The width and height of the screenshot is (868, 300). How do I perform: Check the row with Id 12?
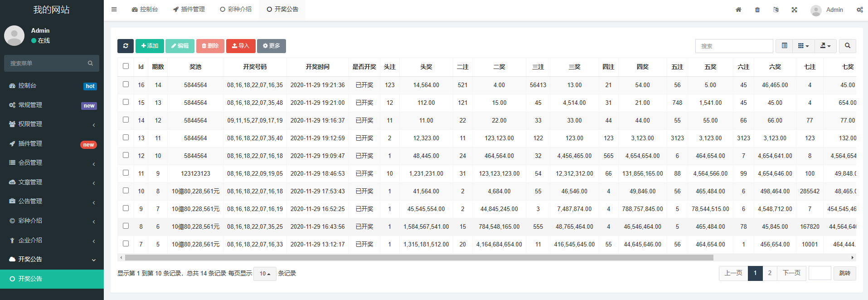tap(126, 155)
